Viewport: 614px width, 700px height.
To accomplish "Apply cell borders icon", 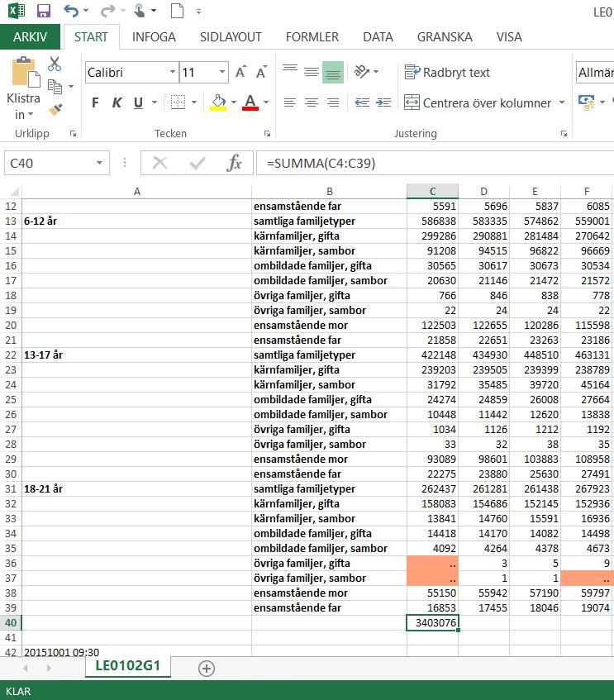I will [x=178, y=102].
